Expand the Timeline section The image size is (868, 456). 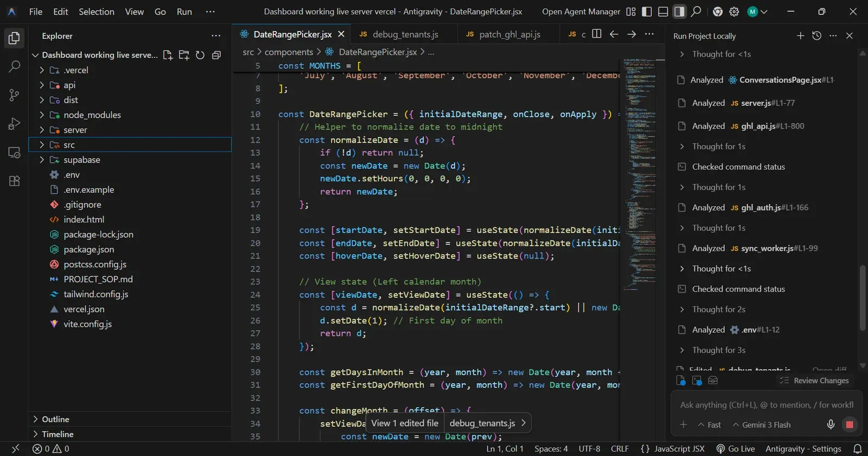[130, 434]
